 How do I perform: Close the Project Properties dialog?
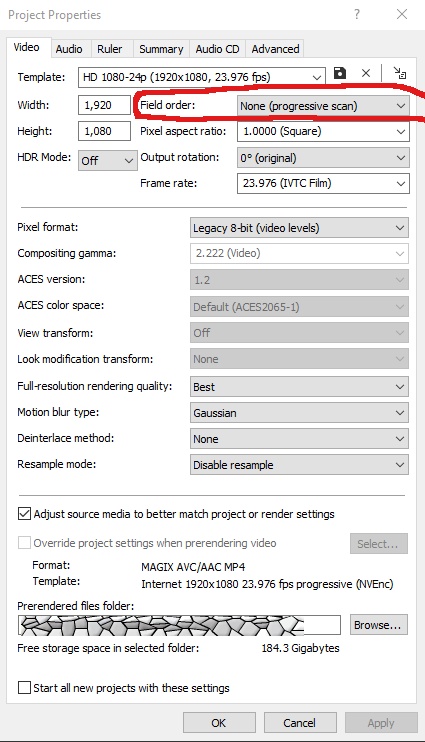[402, 14]
